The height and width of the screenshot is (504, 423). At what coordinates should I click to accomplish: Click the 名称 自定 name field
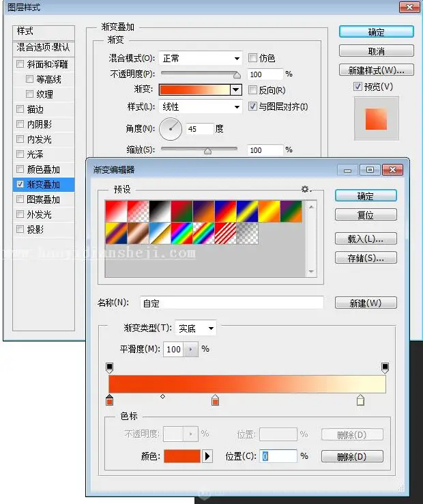point(231,303)
